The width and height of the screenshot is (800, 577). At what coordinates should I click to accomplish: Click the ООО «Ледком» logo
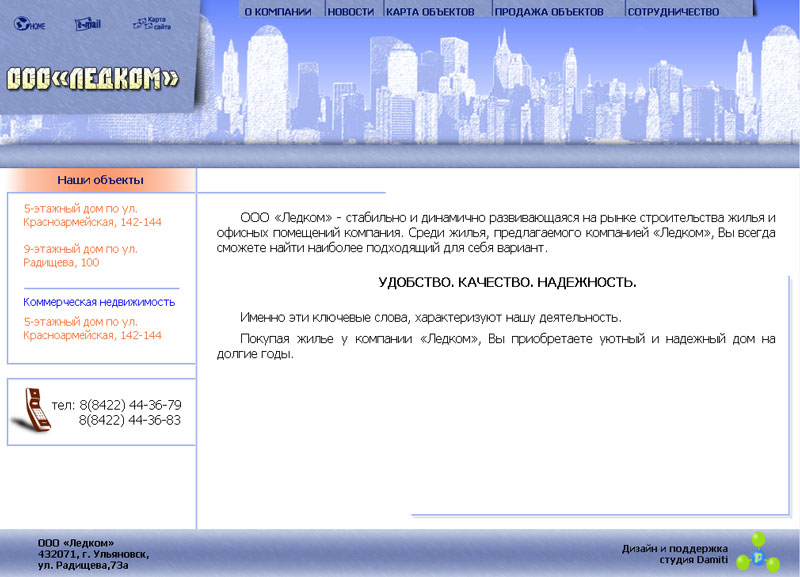pos(95,78)
